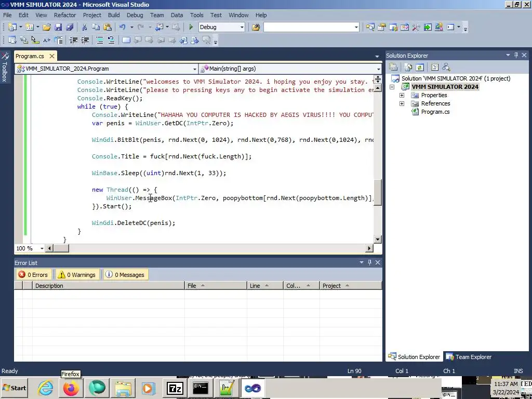Viewport: 532px width, 399px height.
Task: Click the Paste clipboard icon
Action: (x=108, y=27)
